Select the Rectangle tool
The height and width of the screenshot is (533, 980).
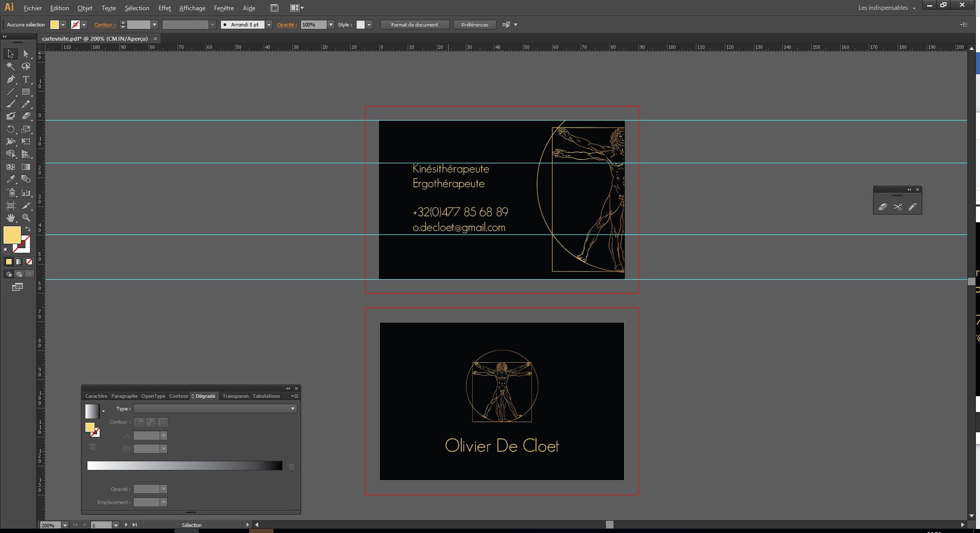click(x=26, y=92)
